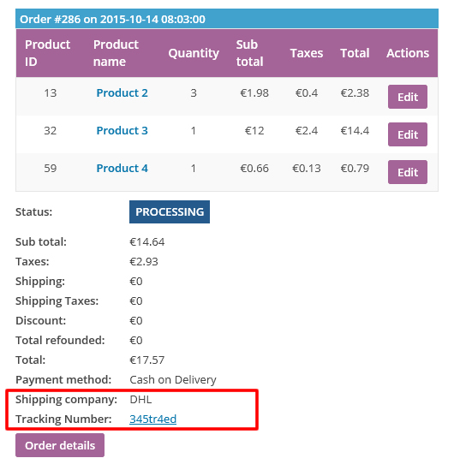Click Edit button for Product 3 row
This screenshot has width=454, height=476.
407,134
